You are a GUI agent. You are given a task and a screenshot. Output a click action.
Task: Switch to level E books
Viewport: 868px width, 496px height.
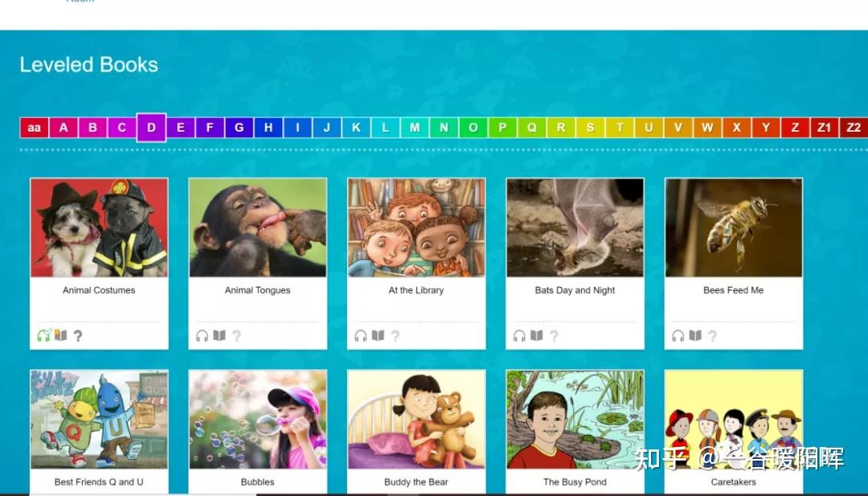point(181,127)
